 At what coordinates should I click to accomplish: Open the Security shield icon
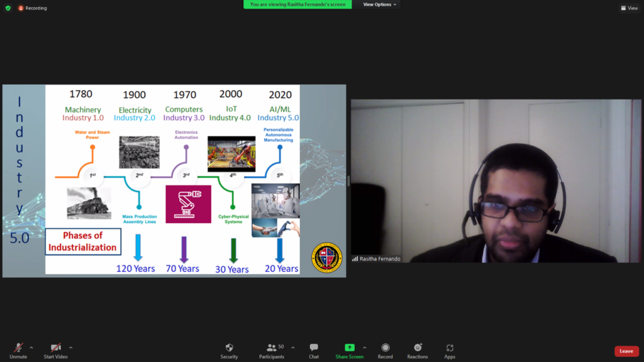point(229,350)
